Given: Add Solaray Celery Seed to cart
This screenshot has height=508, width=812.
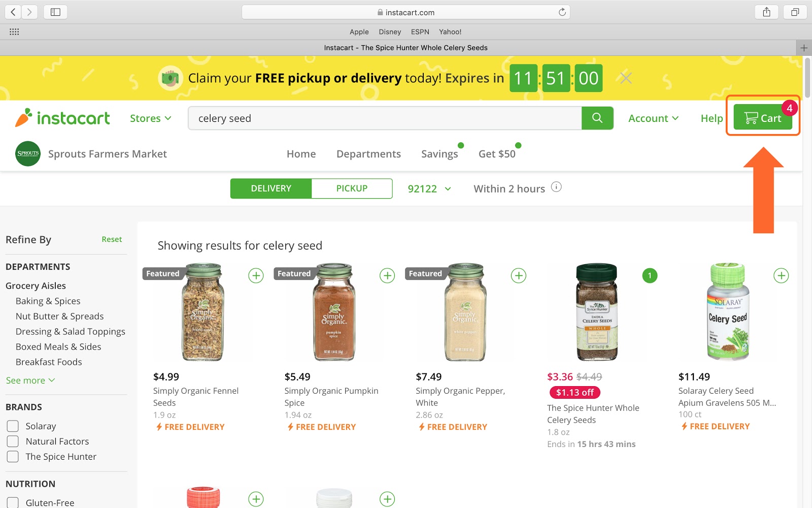Looking at the screenshot, I should [781, 275].
